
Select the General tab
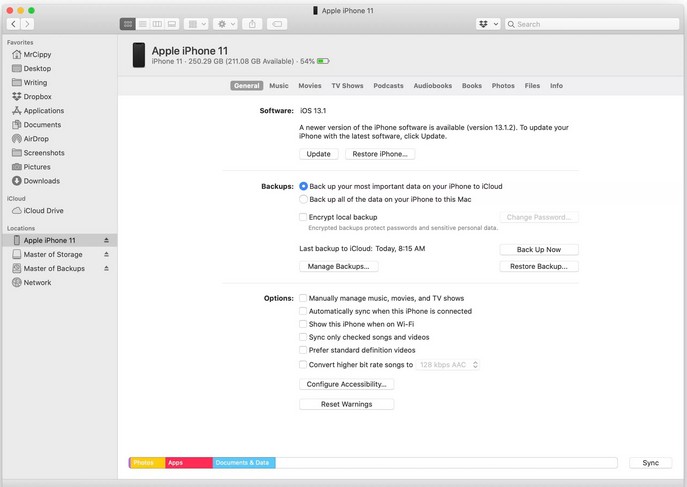[247, 85]
